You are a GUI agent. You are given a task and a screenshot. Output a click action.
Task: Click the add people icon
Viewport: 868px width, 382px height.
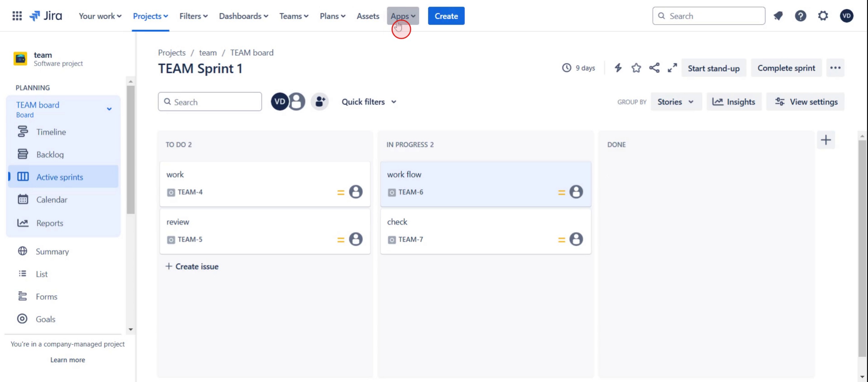[x=319, y=102]
